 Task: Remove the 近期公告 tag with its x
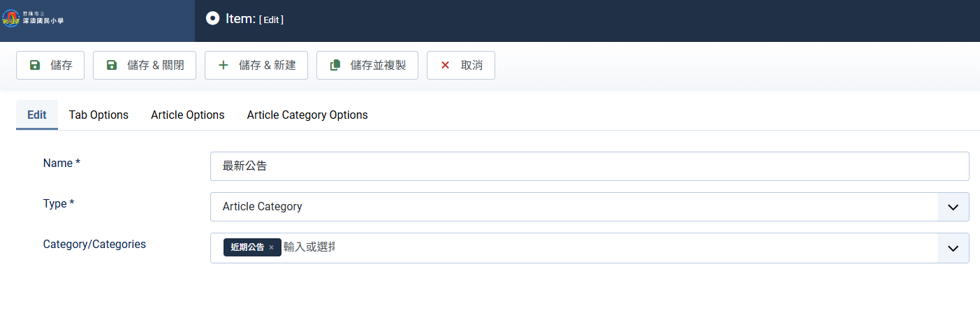[x=271, y=247]
